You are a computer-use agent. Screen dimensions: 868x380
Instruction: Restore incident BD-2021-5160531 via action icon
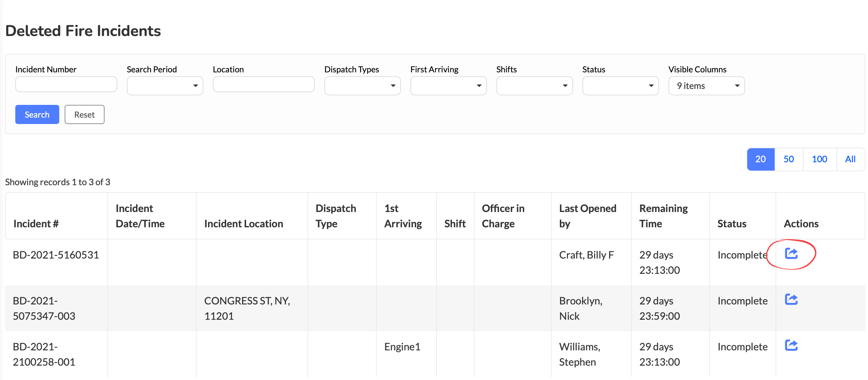[791, 253]
